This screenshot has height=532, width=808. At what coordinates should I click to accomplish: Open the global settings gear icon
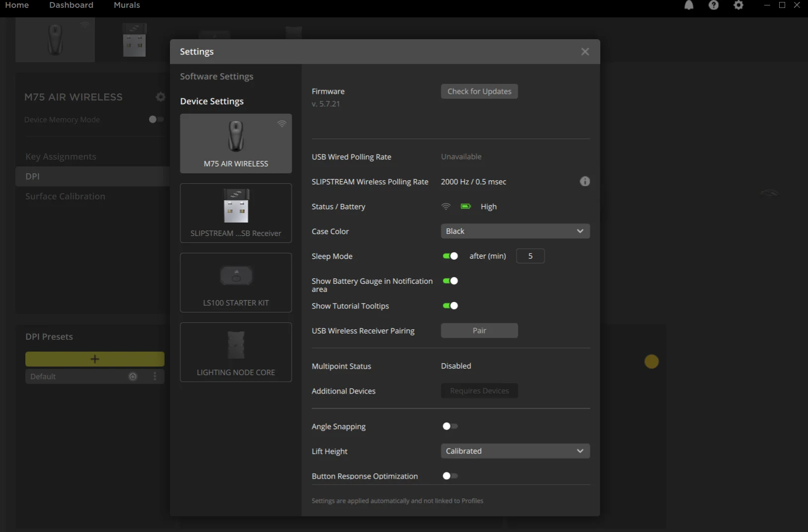tap(738, 5)
